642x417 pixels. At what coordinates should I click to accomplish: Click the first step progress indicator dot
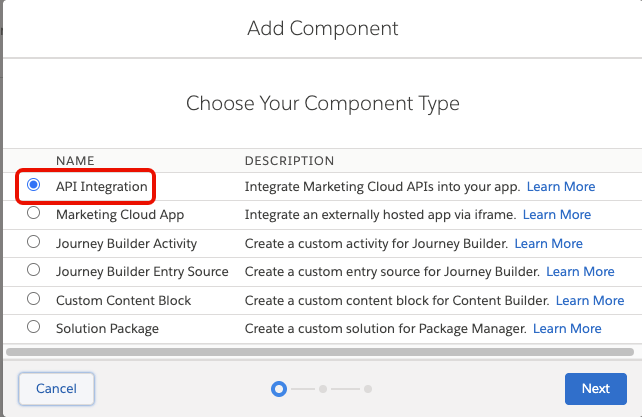point(279,388)
